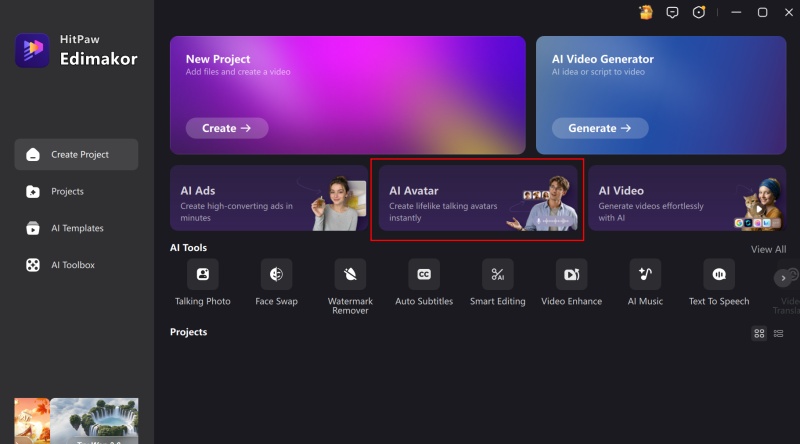Click the AI Video Generator banner title

603,59
